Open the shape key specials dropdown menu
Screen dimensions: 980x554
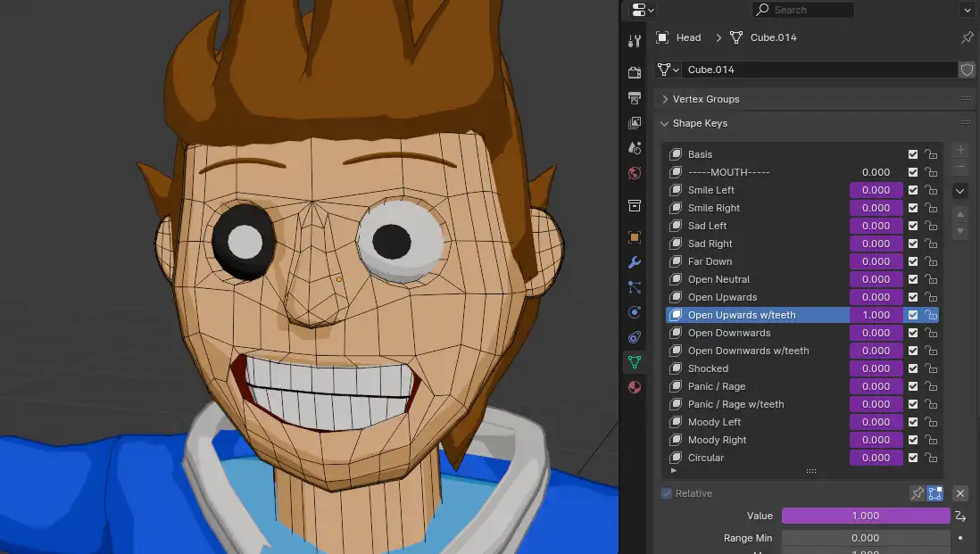point(960,191)
